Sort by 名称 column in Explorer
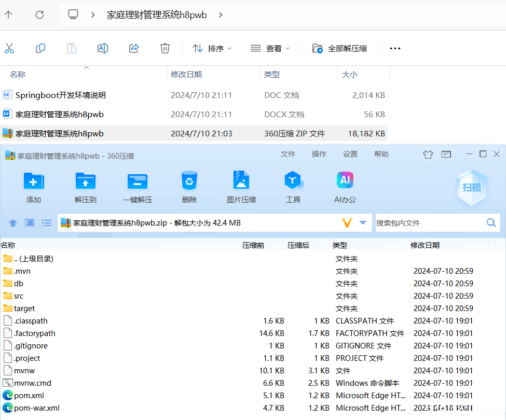 18,75
